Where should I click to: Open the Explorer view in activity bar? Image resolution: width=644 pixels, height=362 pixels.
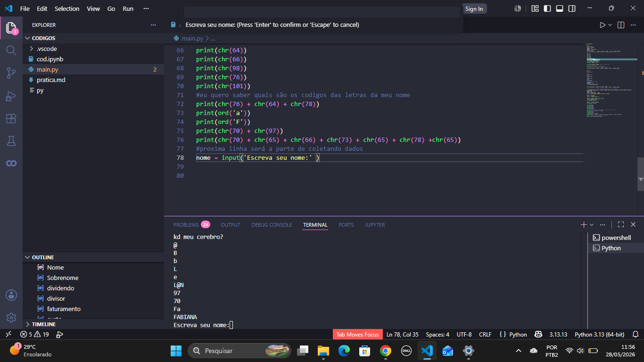tap(11, 28)
